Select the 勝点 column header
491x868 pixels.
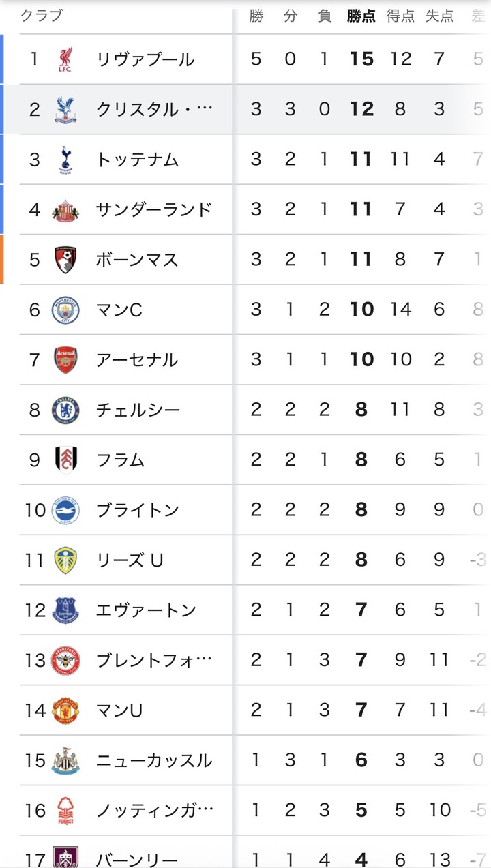(361, 16)
